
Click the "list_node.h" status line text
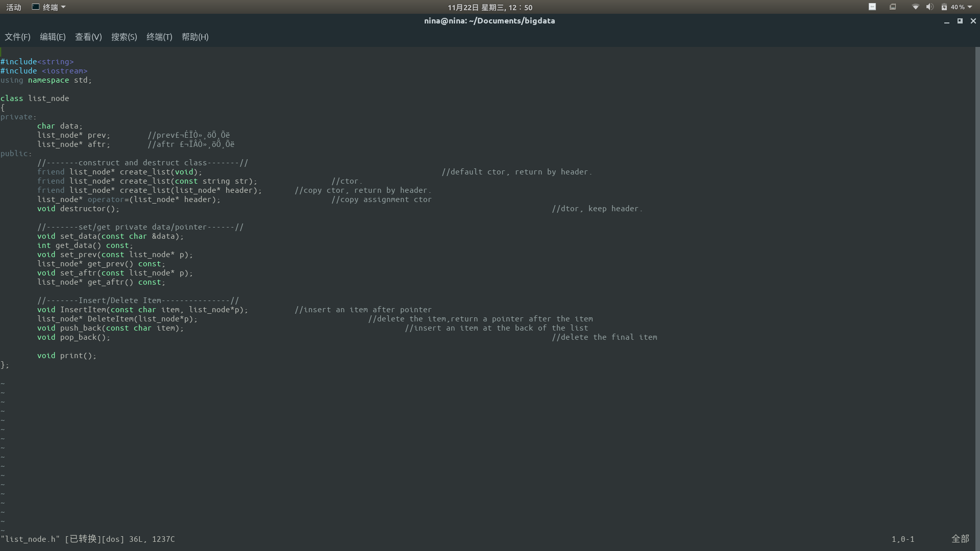point(88,539)
